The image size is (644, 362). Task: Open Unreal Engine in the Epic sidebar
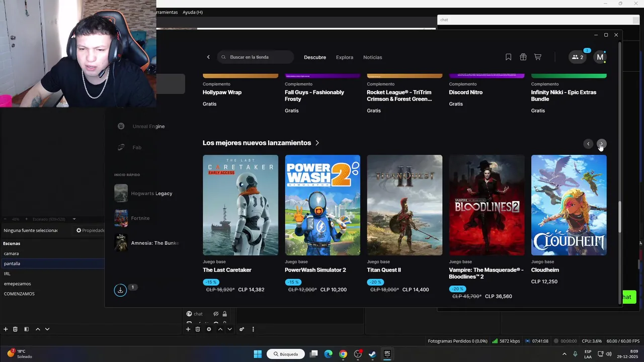[141, 126]
